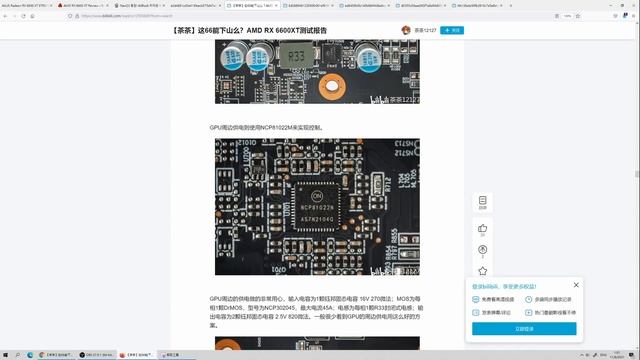Click the HD video benefit icon in popup
The image size is (640, 360).
[476, 299]
